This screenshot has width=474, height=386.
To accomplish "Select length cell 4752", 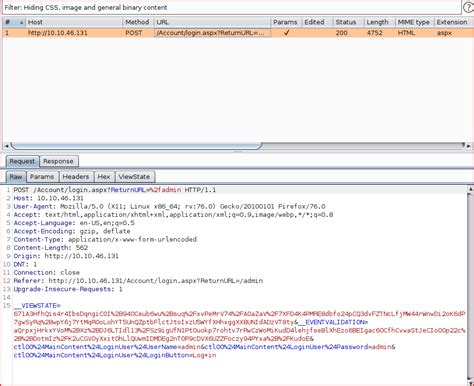I will (x=375, y=33).
